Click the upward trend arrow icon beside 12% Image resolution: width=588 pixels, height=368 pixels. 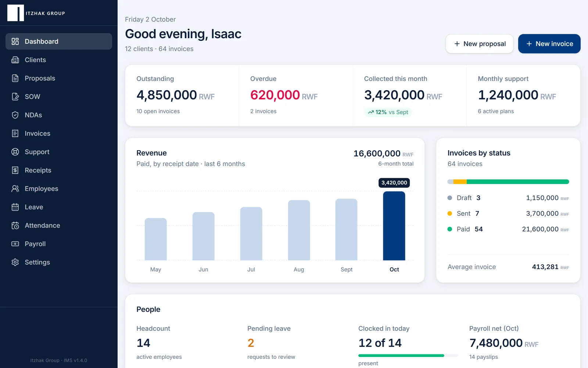(371, 112)
